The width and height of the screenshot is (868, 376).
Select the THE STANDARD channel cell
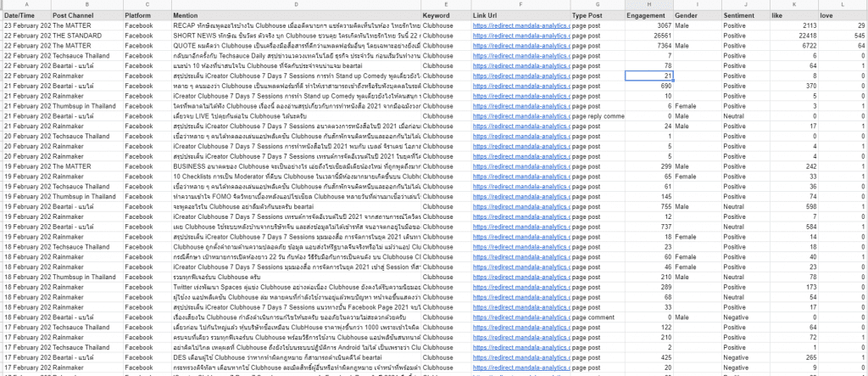[x=87, y=36]
